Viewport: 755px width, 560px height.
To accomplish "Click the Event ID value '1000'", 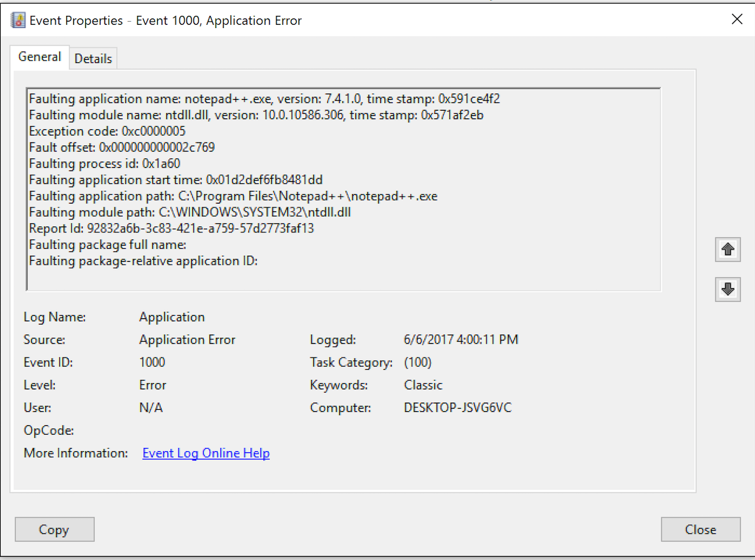I will pyautogui.click(x=152, y=362).
